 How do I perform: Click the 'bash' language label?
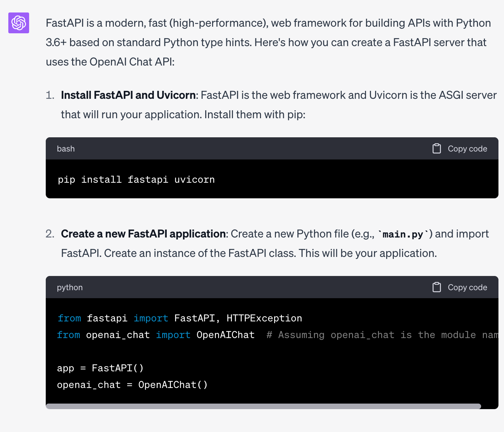pos(66,149)
